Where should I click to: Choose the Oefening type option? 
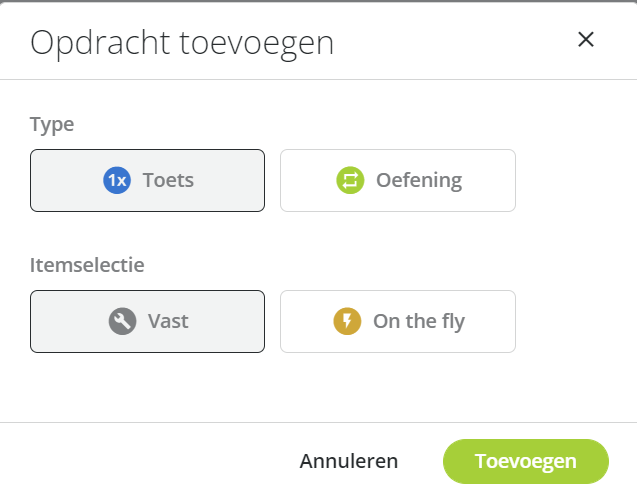pyautogui.click(x=398, y=180)
